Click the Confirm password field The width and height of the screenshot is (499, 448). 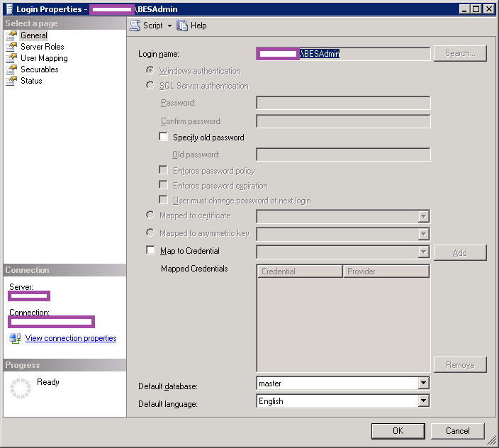(343, 121)
